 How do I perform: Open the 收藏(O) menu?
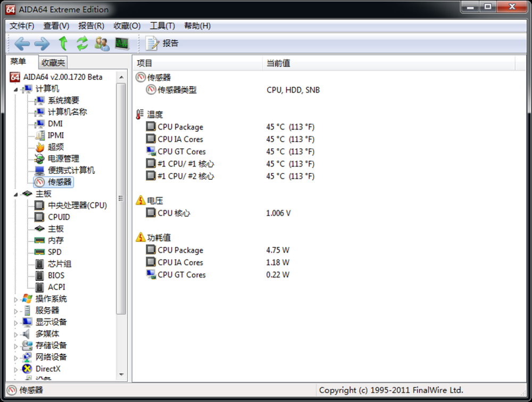pyautogui.click(x=127, y=26)
